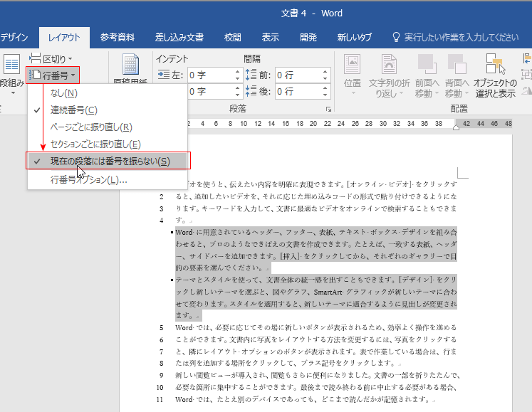Click line number 11 in margin

[160, 399]
